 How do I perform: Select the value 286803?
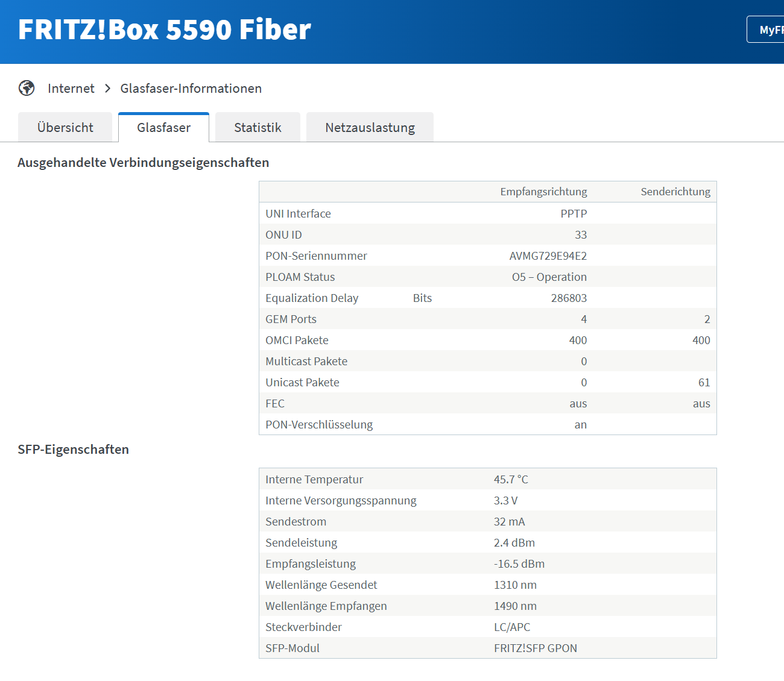click(x=569, y=298)
